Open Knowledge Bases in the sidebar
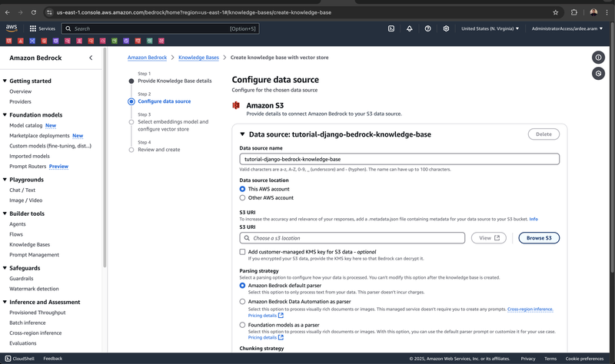The height and width of the screenshot is (364, 615). (30, 244)
